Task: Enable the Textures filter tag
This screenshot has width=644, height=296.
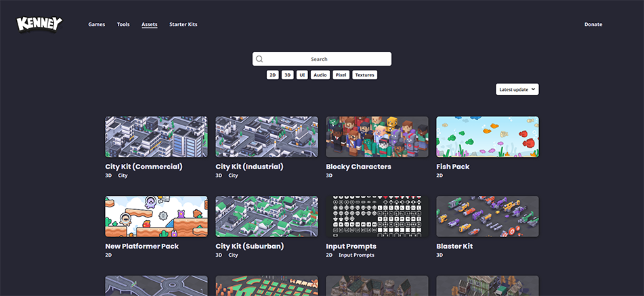Action: point(364,75)
